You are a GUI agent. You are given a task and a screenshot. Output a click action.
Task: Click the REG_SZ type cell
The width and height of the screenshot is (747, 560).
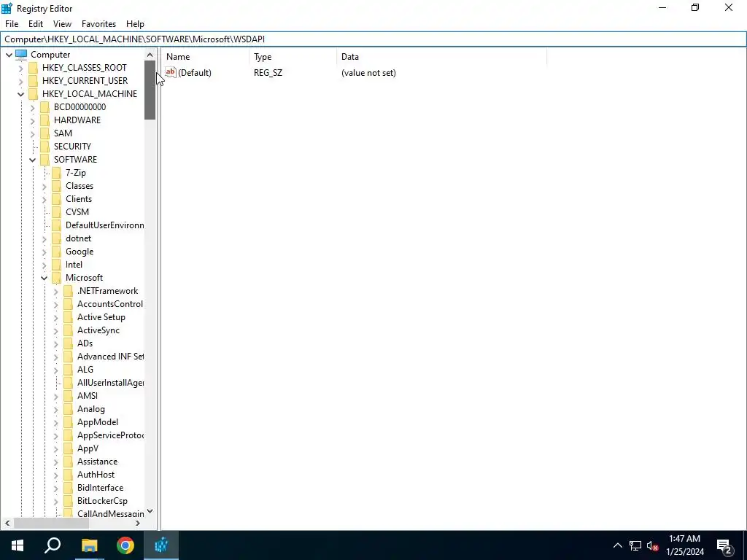click(268, 73)
